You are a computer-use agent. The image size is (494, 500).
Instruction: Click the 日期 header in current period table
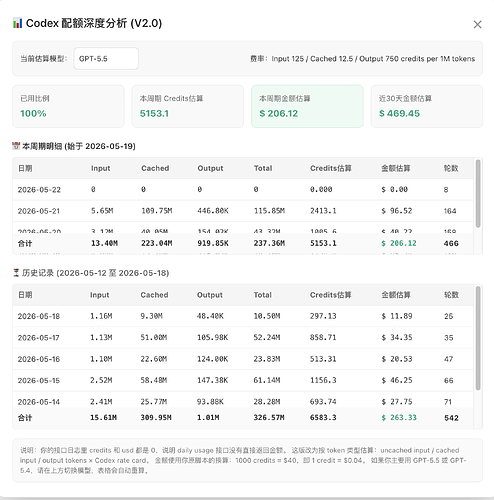point(25,168)
